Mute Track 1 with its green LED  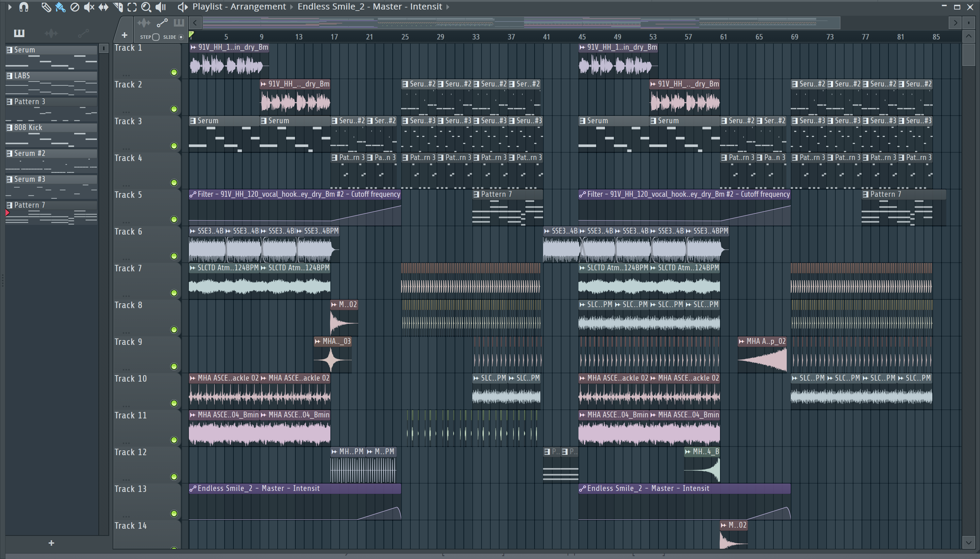point(174,73)
